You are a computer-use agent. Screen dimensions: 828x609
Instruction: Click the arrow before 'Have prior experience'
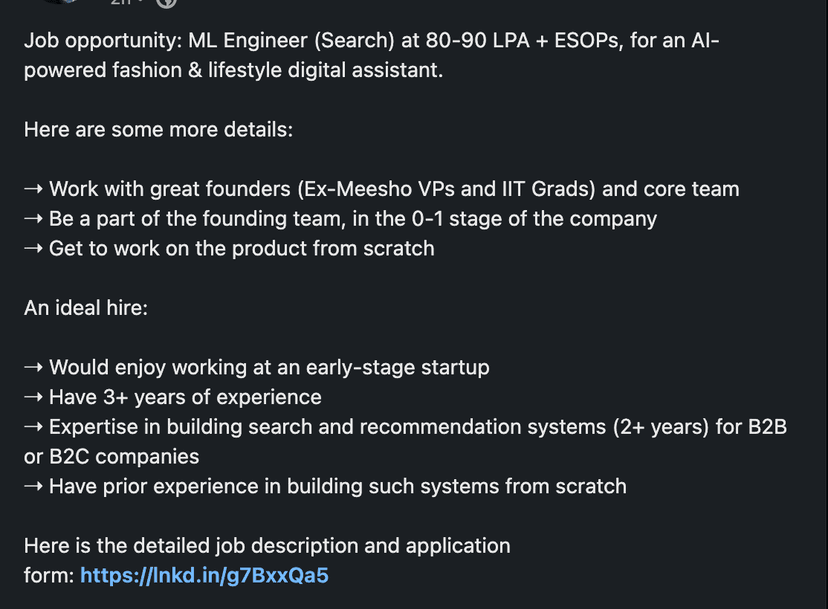coord(34,486)
